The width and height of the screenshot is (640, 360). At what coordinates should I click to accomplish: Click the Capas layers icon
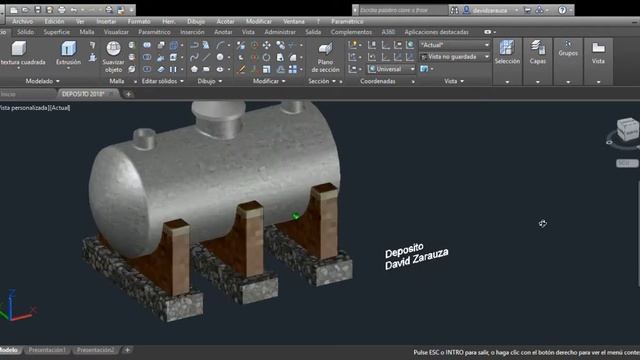tap(538, 48)
